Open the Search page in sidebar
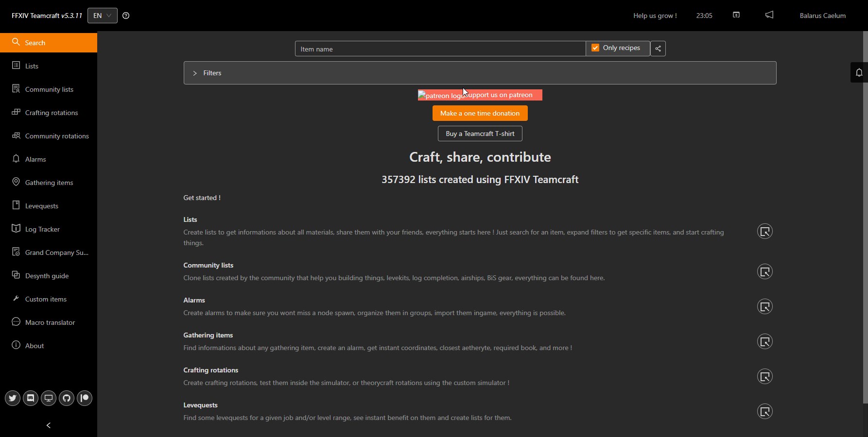Screen dimensions: 868x437 click(x=49, y=43)
